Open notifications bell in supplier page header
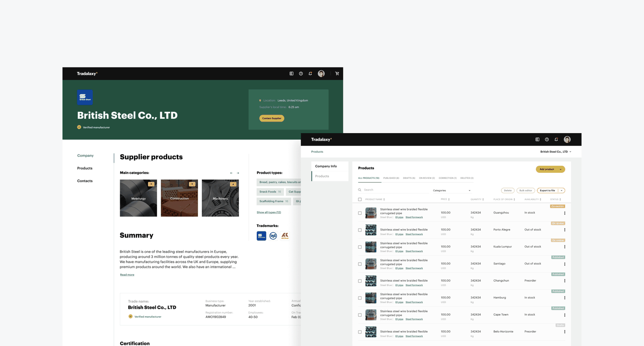 pos(310,74)
